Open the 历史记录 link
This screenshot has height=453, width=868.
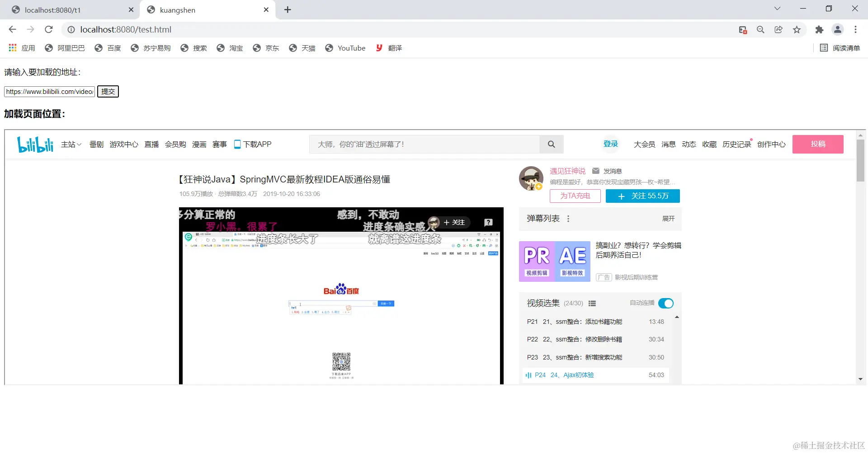click(737, 144)
